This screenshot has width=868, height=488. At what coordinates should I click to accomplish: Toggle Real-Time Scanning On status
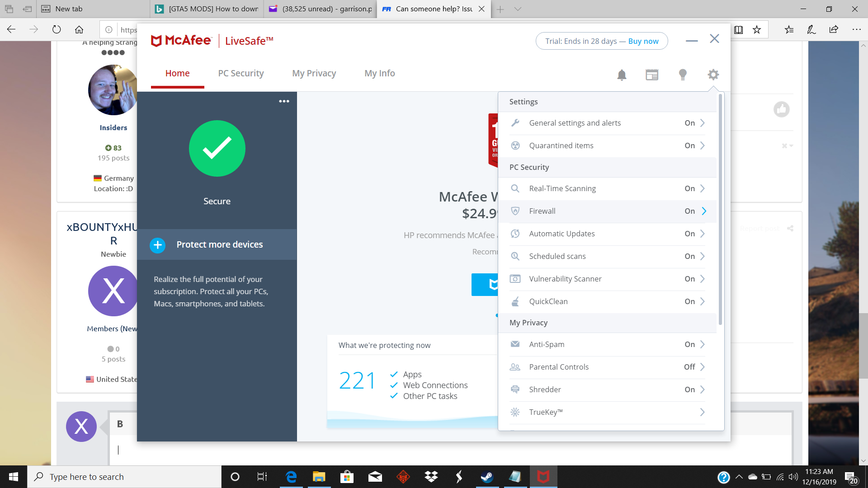pos(689,188)
